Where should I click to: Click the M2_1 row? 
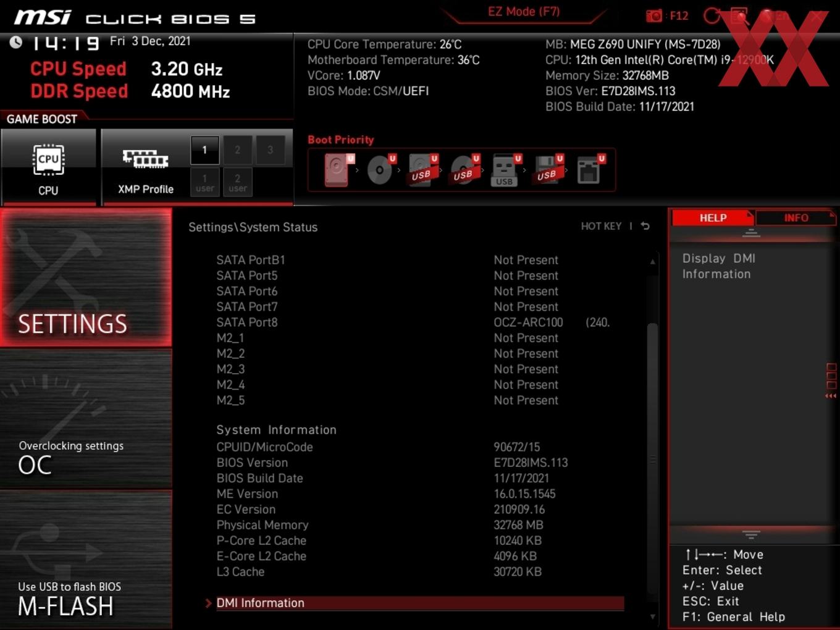(x=388, y=338)
